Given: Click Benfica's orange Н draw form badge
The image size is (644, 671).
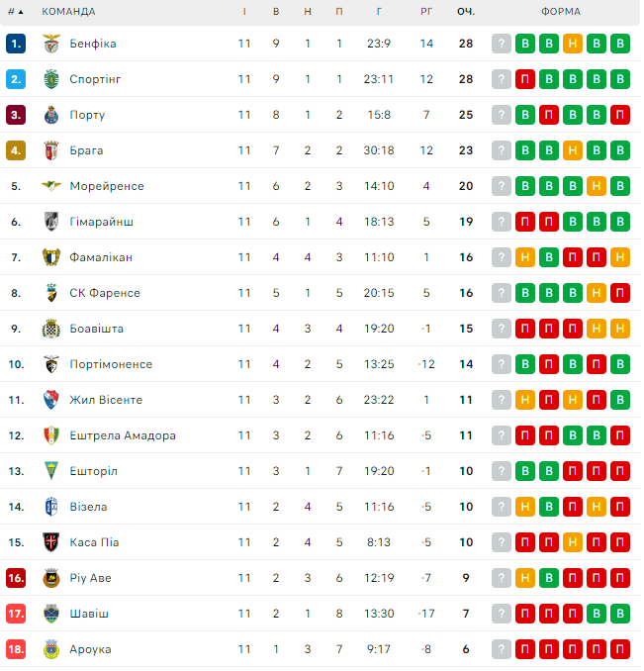Looking at the screenshot, I should (573, 44).
